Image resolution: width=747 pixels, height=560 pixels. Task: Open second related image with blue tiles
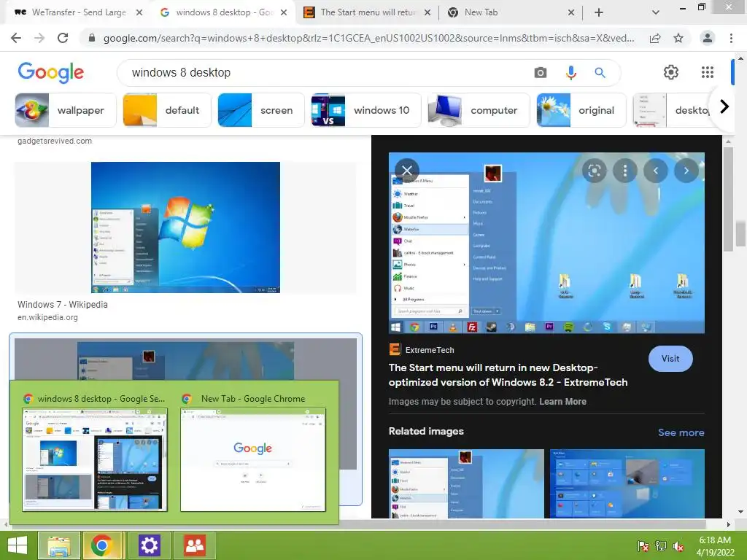pyautogui.click(x=627, y=483)
